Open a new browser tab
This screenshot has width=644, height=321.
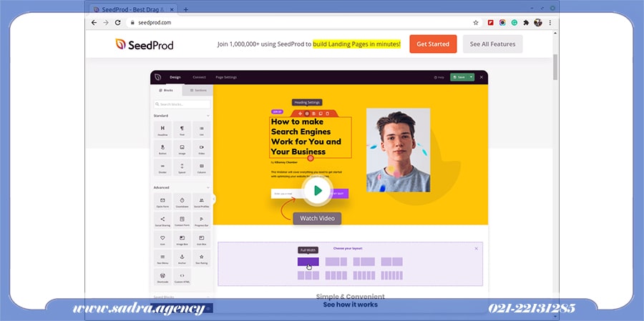pos(185,9)
